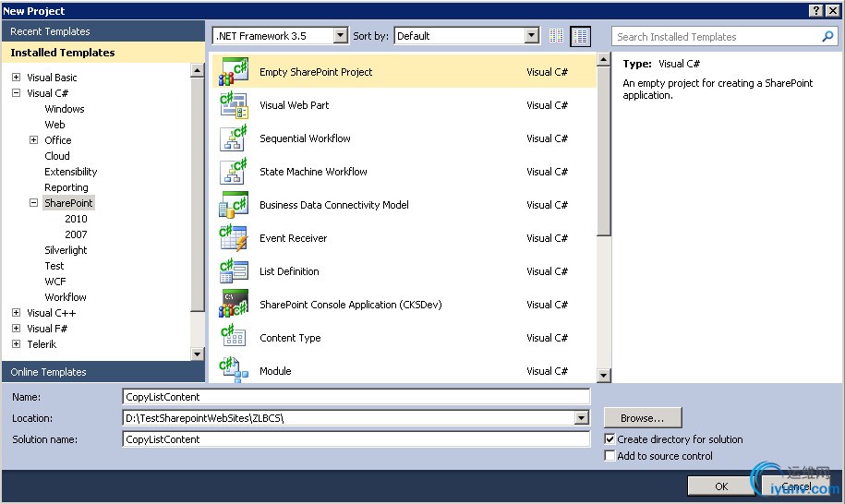Select the Visual Basic label
This screenshot has height=504, width=845.
(52, 77)
